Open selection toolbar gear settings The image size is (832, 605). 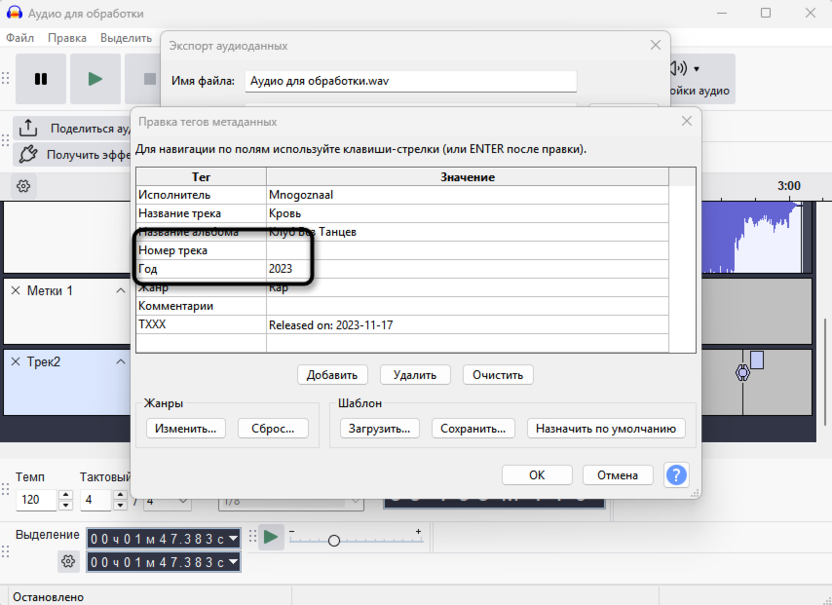click(68, 561)
